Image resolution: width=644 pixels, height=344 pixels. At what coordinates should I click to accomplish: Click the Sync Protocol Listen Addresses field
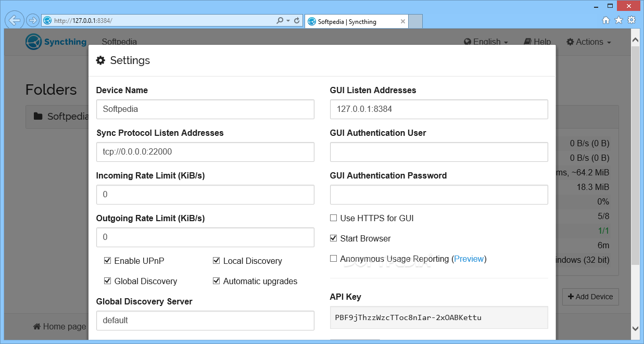click(x=205, y=152)
